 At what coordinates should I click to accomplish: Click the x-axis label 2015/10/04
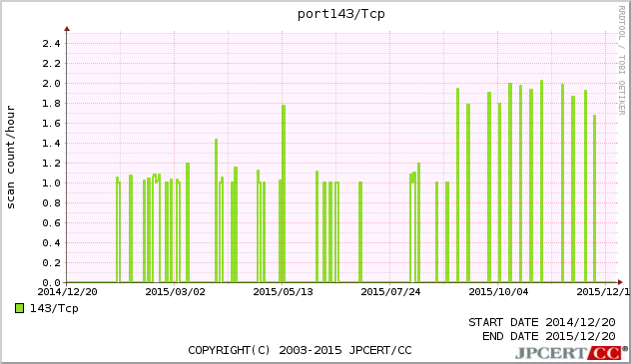coord(498,291)
